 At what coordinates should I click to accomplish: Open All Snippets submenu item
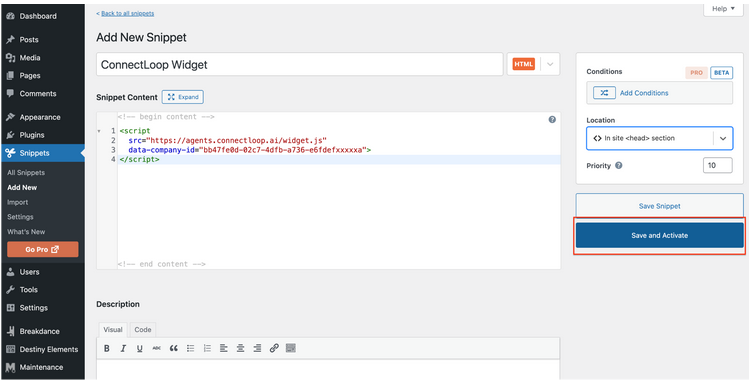pos(26,173)
